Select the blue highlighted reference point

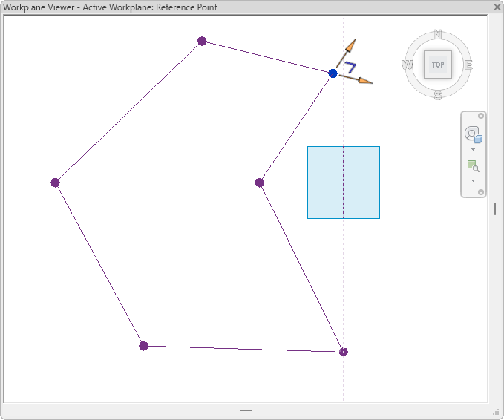pos(333,73)
